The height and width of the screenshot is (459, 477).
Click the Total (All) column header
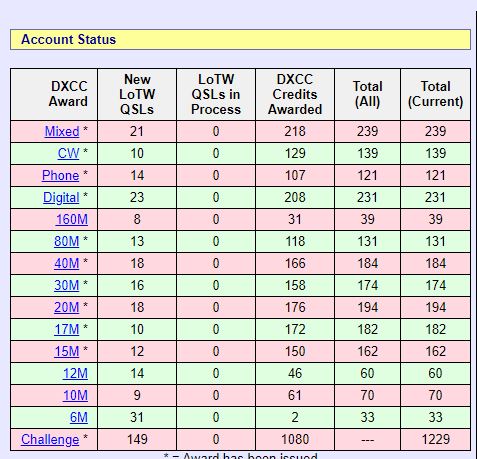[368, 94]
